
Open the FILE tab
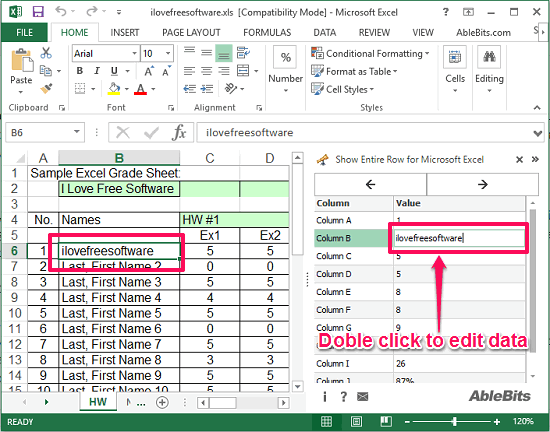point(25,33)
